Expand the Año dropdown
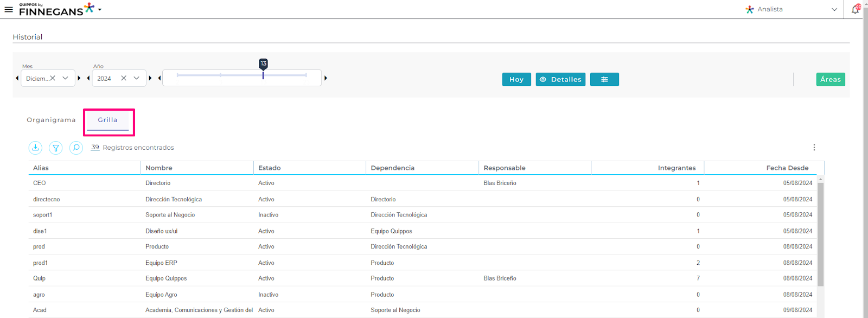 [x=136, y=78]
